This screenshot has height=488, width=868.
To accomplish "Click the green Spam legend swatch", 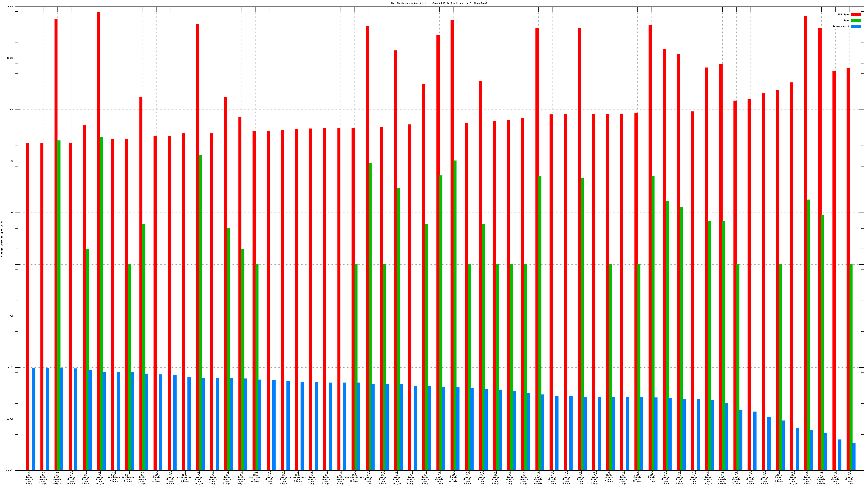I will point(856,21).
